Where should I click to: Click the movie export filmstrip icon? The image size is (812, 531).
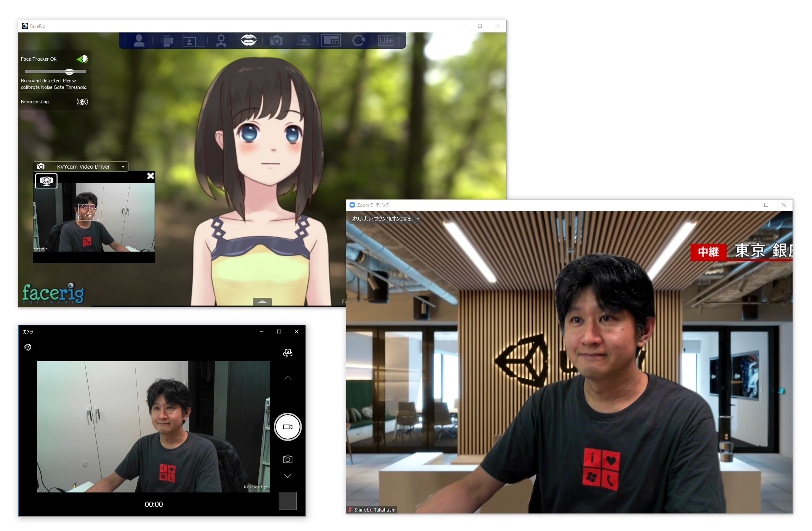(x=304, y=40)
